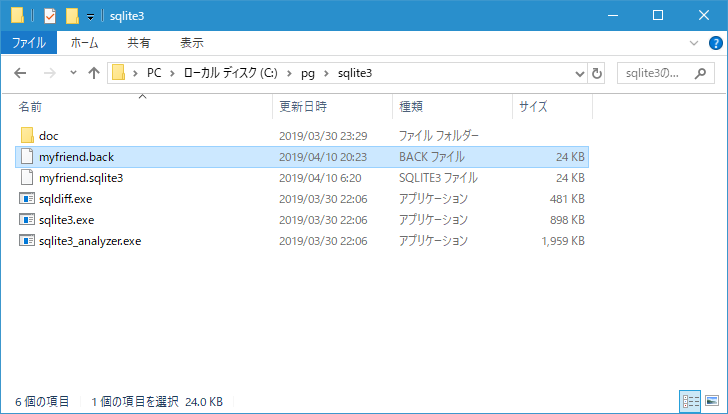Select the myfriend.back file icon
This screenshot has width=728, height=414.
(x=27, y=157)
